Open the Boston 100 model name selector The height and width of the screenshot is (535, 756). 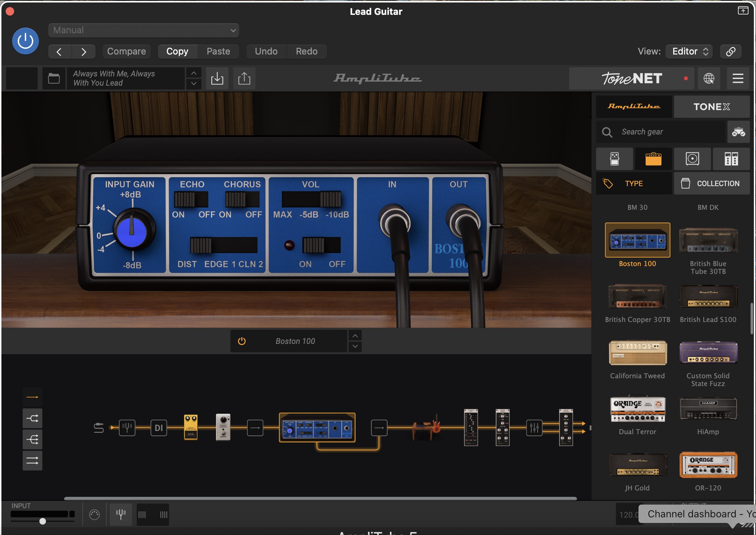(x=295, y=341)
